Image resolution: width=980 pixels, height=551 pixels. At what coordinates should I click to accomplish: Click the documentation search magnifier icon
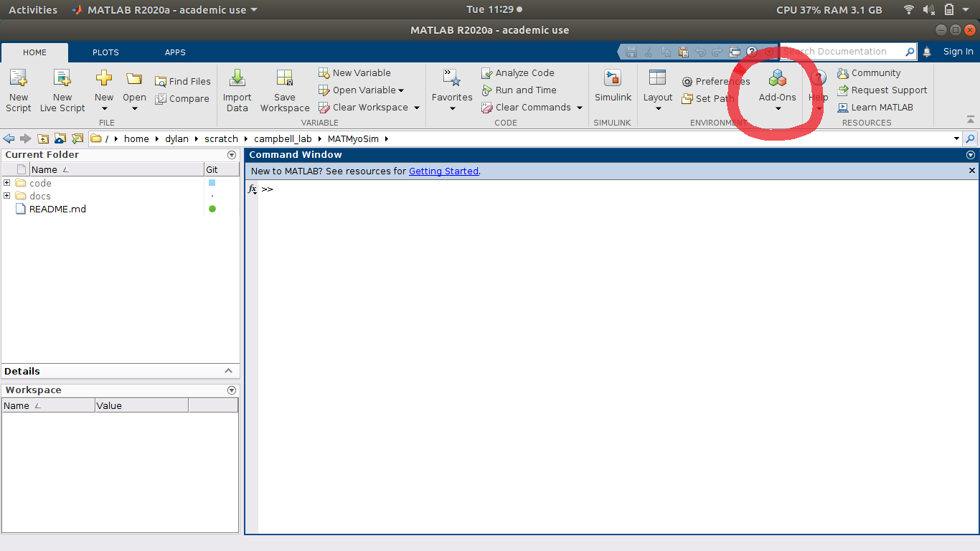coord(910,52)
